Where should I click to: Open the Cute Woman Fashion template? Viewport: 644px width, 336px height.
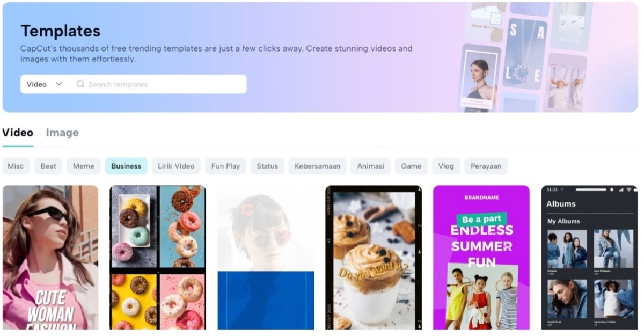coord(50,258)
